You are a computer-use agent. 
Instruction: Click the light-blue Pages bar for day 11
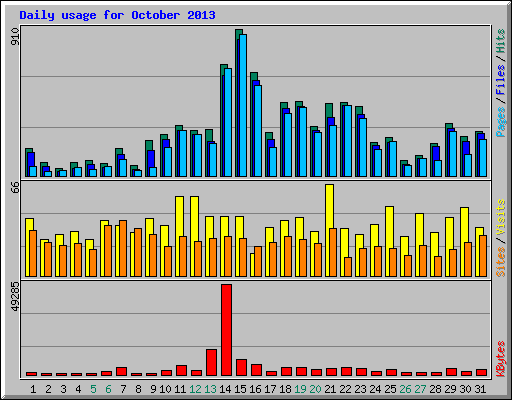(x=183, y=153)
